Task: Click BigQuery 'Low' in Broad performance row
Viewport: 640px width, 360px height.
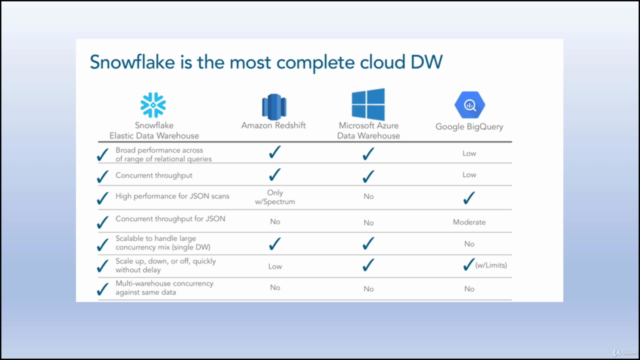Action: 469,153
